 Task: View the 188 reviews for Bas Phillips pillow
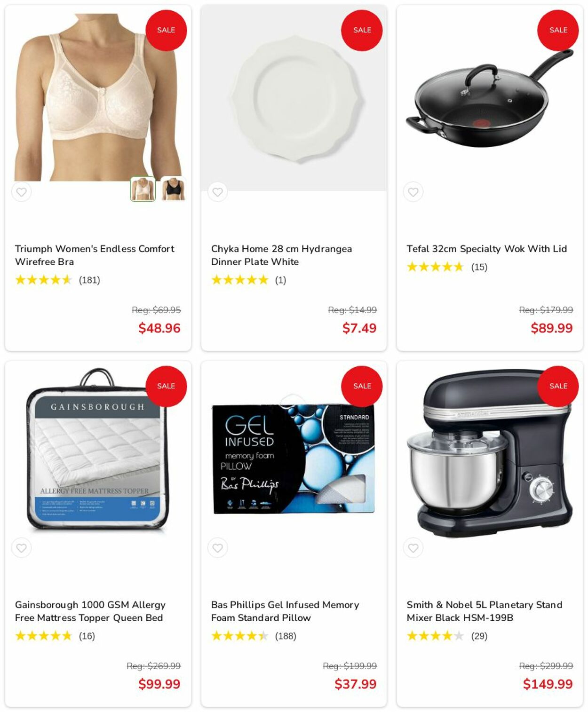pos(286,636)
